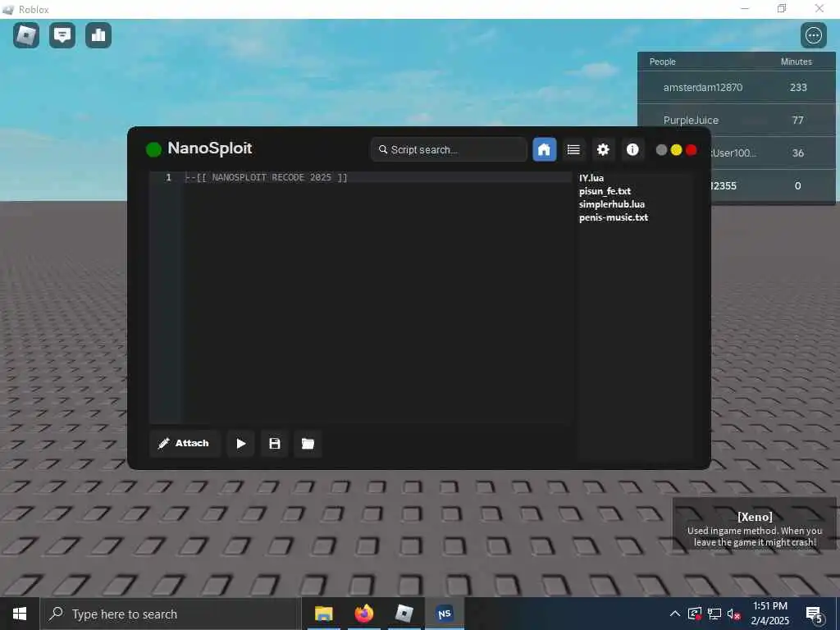Click the security tray icon with red dot
The height and width of the screenshot is (630, 840).
coord(694,614)
